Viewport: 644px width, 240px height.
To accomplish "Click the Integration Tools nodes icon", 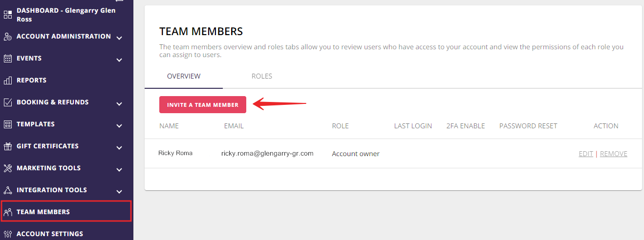I will pyautogui.click(x=7, y=190).
